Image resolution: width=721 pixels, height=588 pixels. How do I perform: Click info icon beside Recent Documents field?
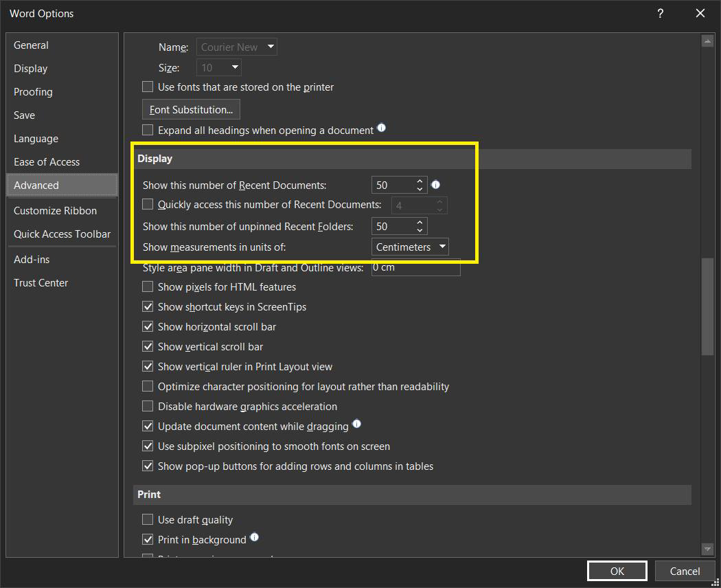point(436,185)
